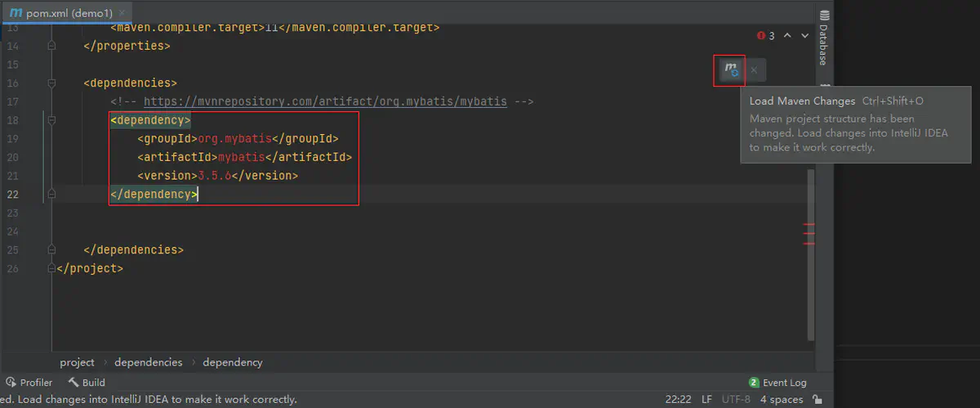The height and width of the screenshot is (408, 980).
Task: Click the org.mybatis groupId value
Action: (234, 139)
